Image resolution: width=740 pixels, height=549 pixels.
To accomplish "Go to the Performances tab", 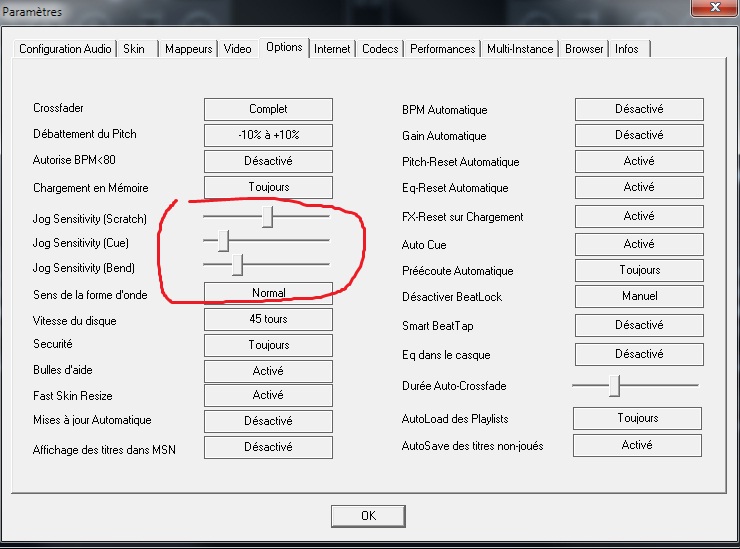I will point(443,49).
